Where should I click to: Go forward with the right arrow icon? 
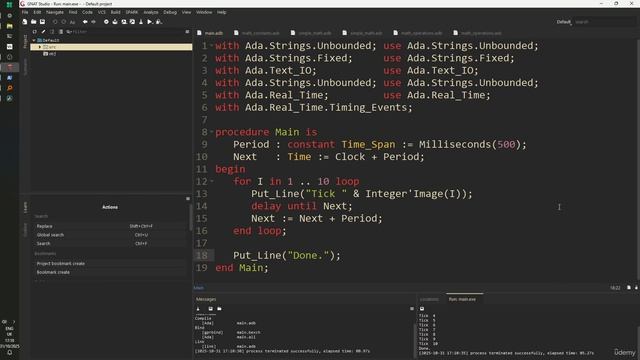coord(93,22)
